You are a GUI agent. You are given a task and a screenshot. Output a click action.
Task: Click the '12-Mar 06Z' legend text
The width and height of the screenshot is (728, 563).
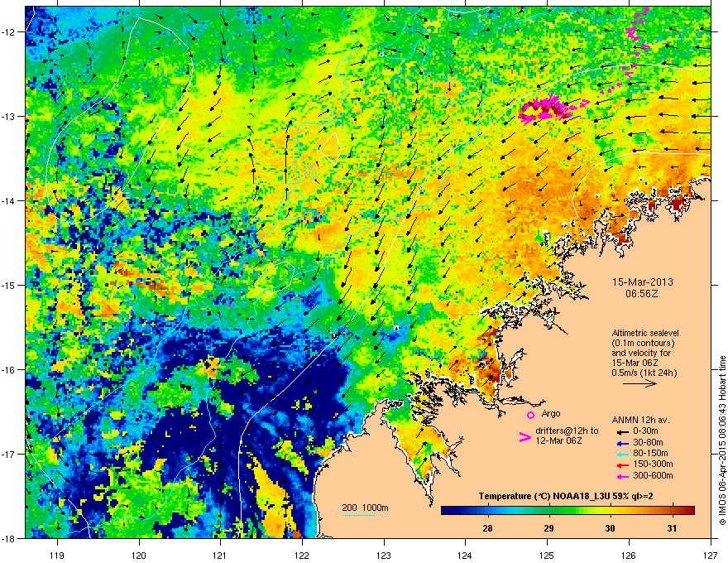(x=558, y=440)
